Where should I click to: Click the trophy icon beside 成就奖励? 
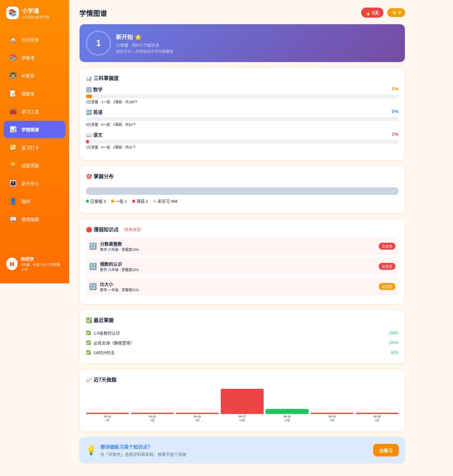tap(13, 165)
